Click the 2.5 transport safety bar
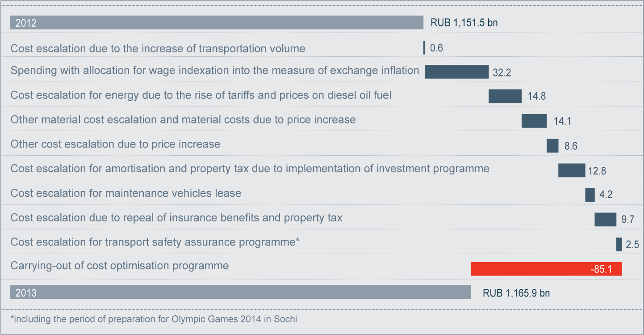This screenshot has height=335, width=644. [x=619, y=244]
